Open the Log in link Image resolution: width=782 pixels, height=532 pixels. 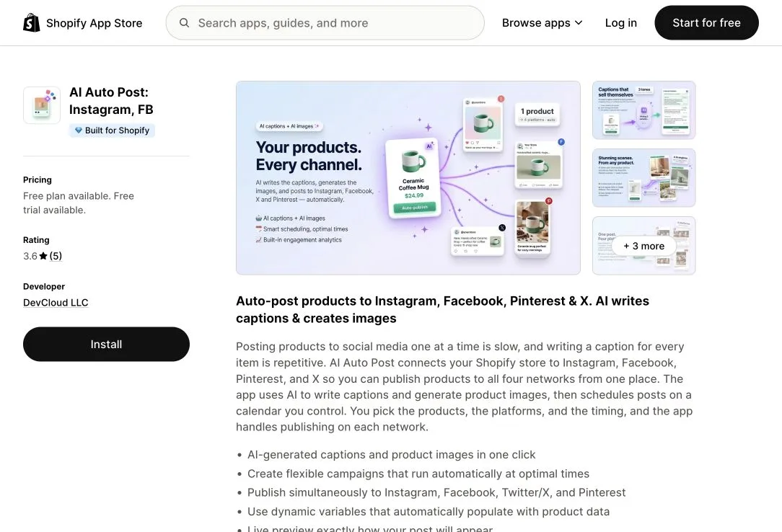click(621, 23)
